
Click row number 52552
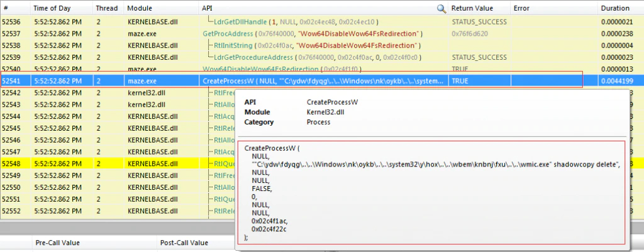[x=10, y=211]
